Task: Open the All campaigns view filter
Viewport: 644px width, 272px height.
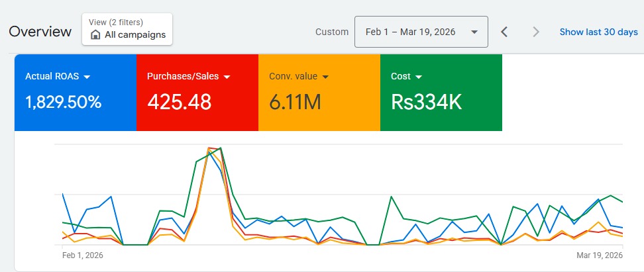Action: (127, 29)
